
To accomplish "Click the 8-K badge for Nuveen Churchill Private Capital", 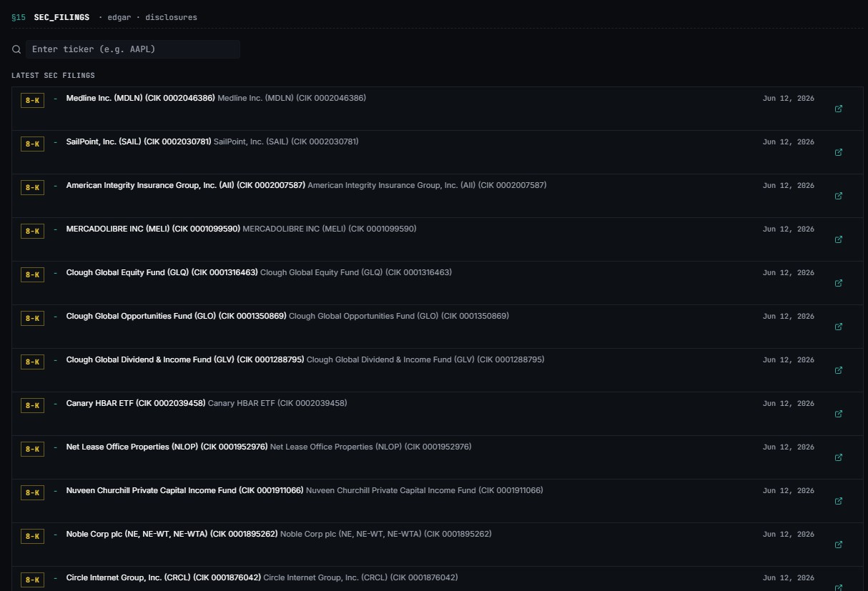I will point(32,492).
